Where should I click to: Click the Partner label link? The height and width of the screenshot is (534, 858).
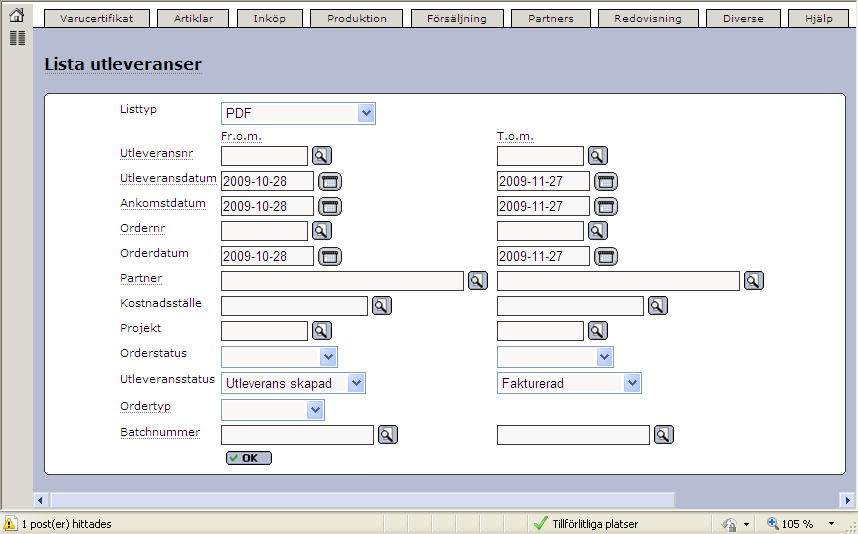(x=141, y=278)
